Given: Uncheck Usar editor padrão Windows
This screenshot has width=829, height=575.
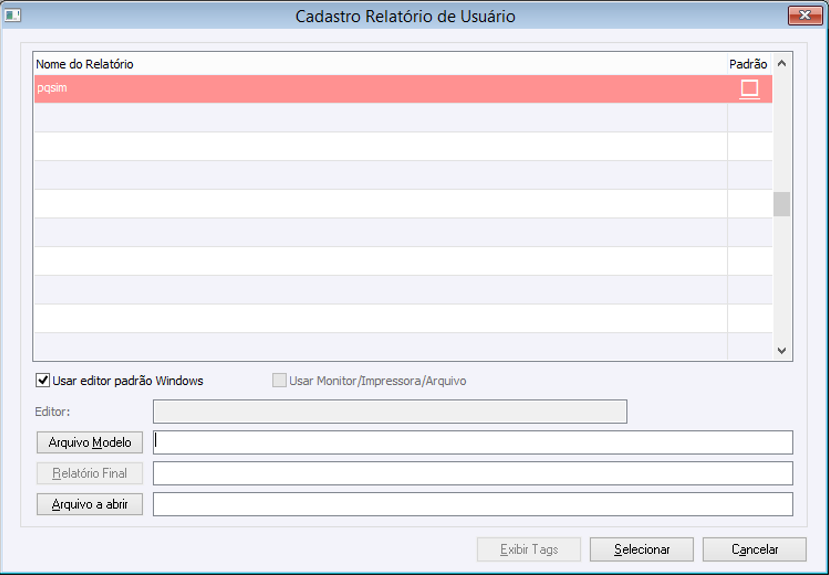Looking at the screenshot, I should coord(43,380).
